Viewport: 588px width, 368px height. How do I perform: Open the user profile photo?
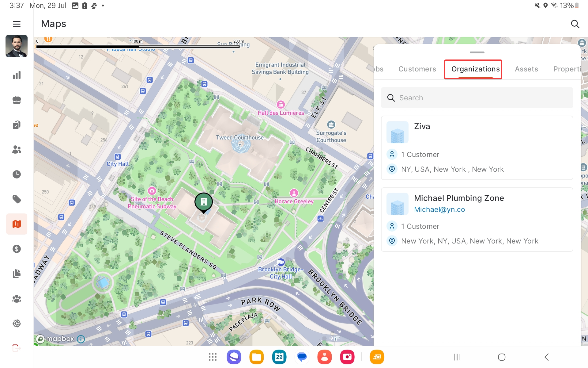(17, 46)
